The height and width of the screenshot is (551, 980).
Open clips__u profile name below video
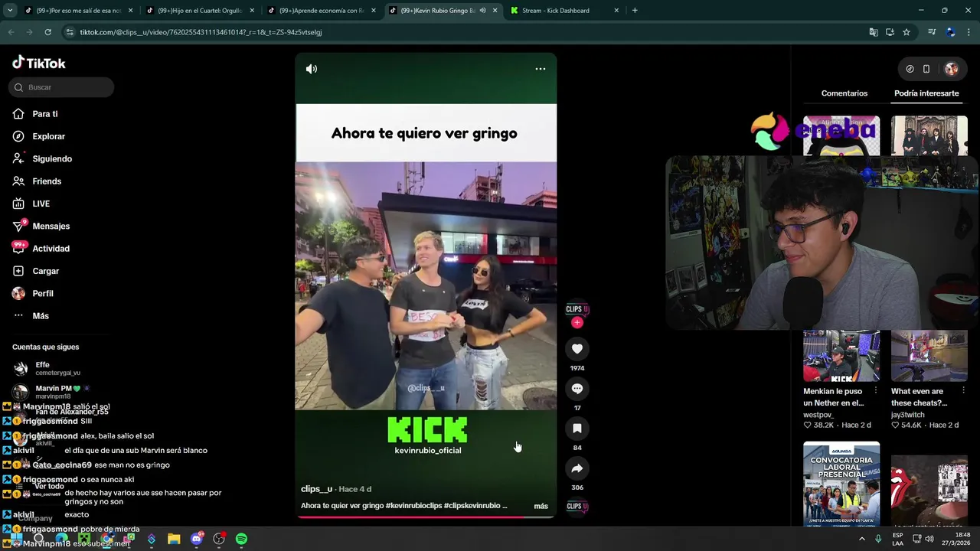(x=316, y=489)
